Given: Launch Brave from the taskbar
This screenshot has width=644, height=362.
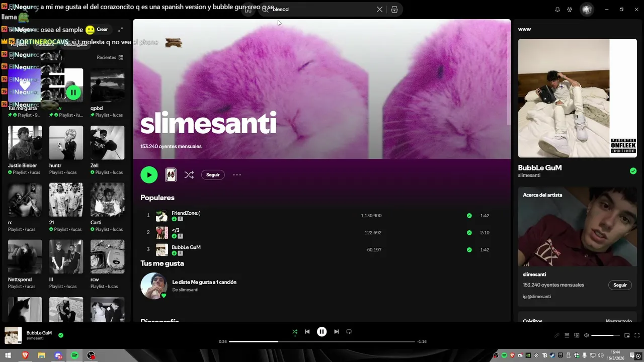Looking at the screenshot, I should coord(25,355).
